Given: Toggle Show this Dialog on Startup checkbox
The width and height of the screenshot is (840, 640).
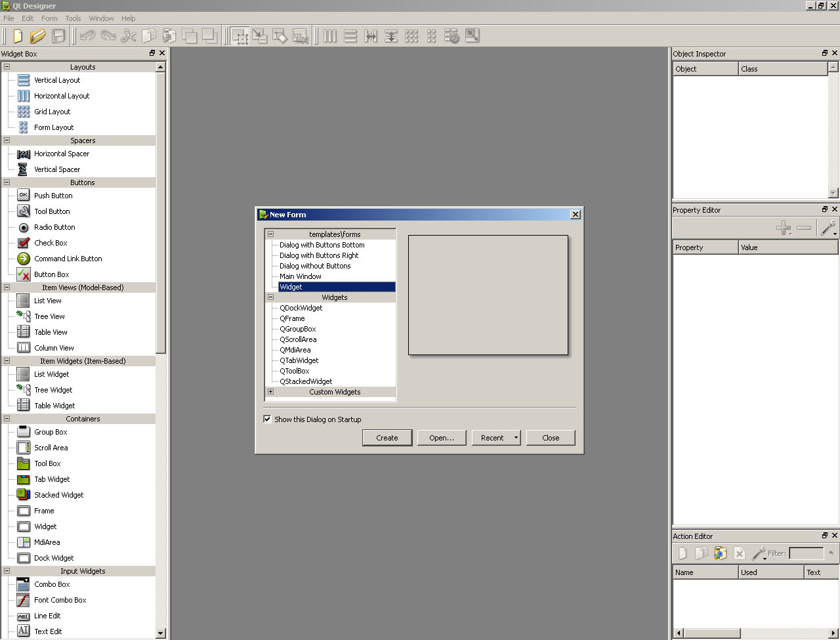Looking at the screenshot, I should (x=268, y=419).
